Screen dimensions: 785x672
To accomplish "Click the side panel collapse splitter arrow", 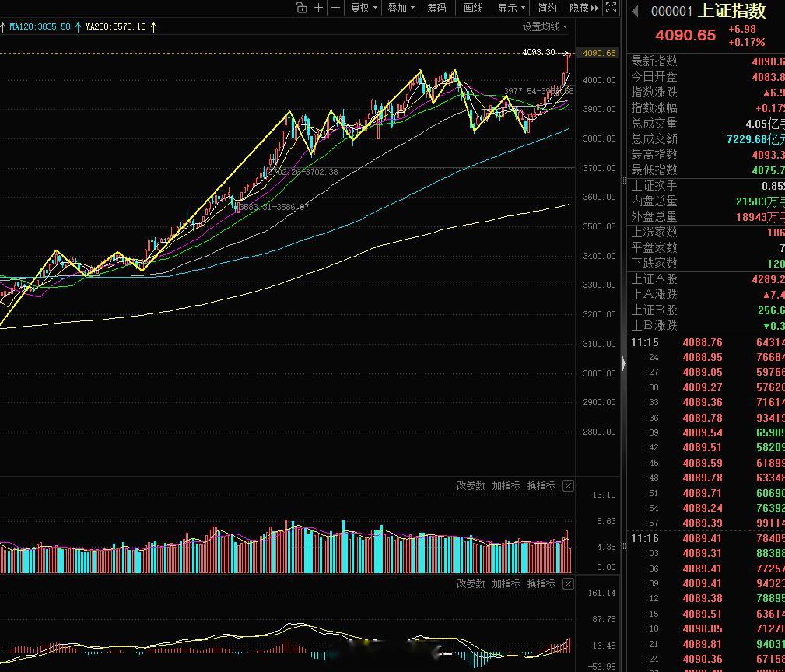I will point(624,362).
